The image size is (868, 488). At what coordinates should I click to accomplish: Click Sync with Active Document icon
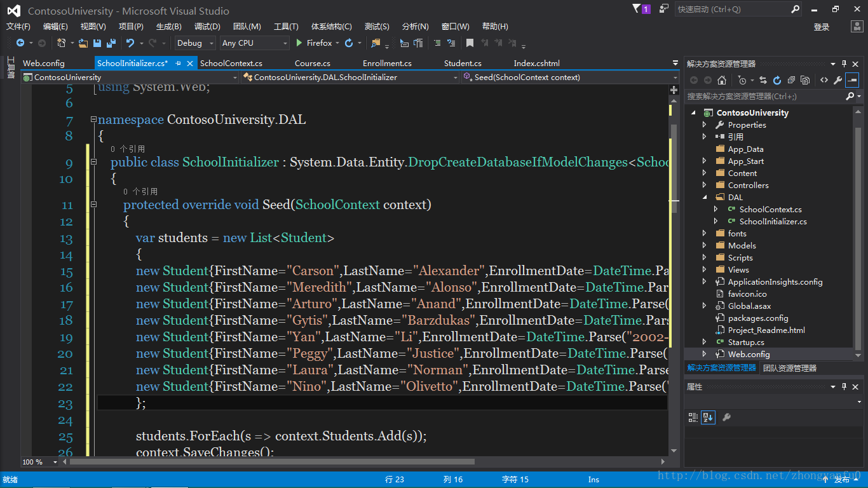[x=763, y=80]
